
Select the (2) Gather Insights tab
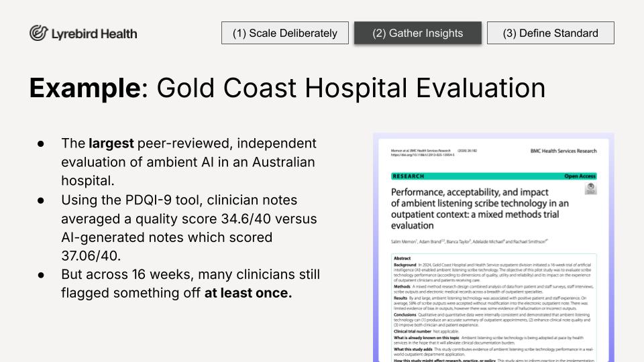coord(418,33)
